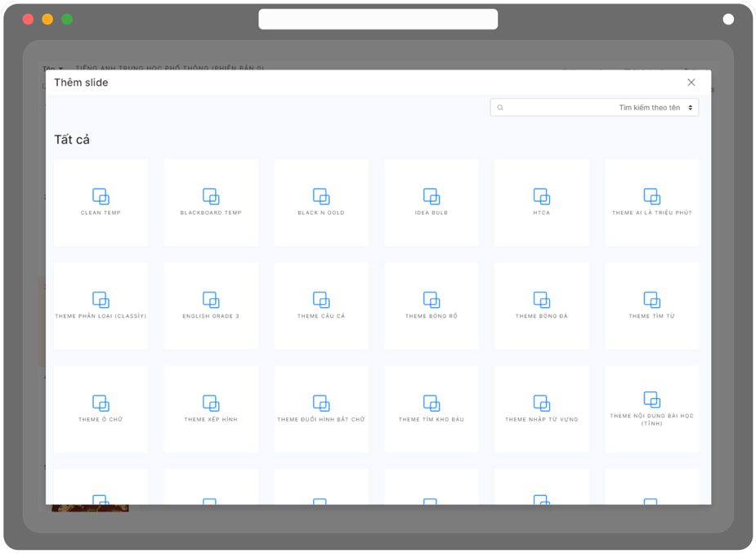Select Theme Ai Là Triệu Phú icon
This screenshot has height=554, width=756.
coord(651,196)
